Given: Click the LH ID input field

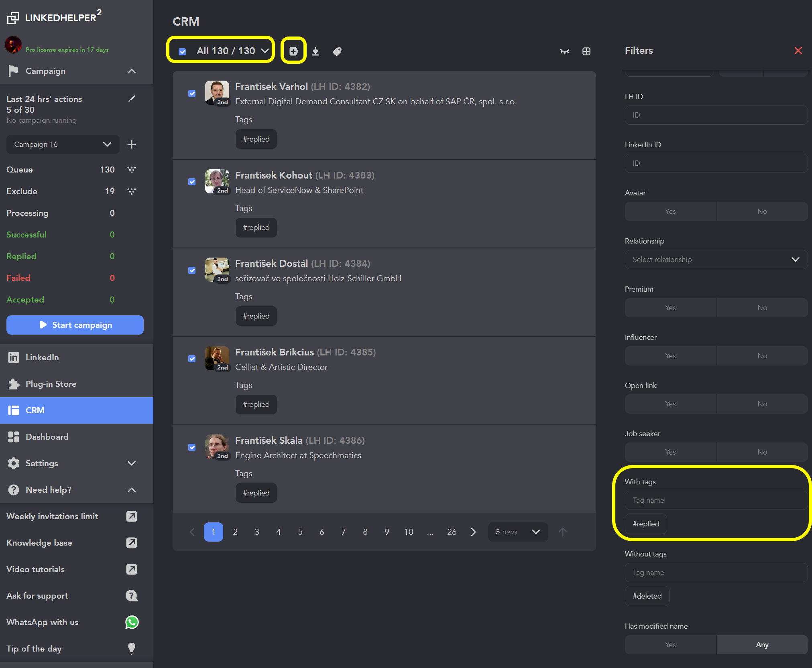Looking at the screenshot, I should click(x=716, y=115).
